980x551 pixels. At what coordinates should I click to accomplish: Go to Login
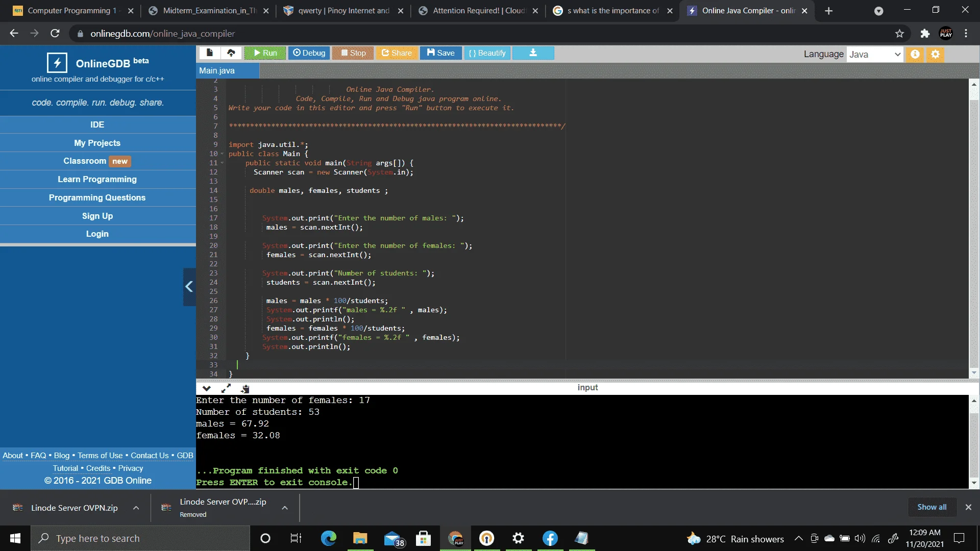97,234
